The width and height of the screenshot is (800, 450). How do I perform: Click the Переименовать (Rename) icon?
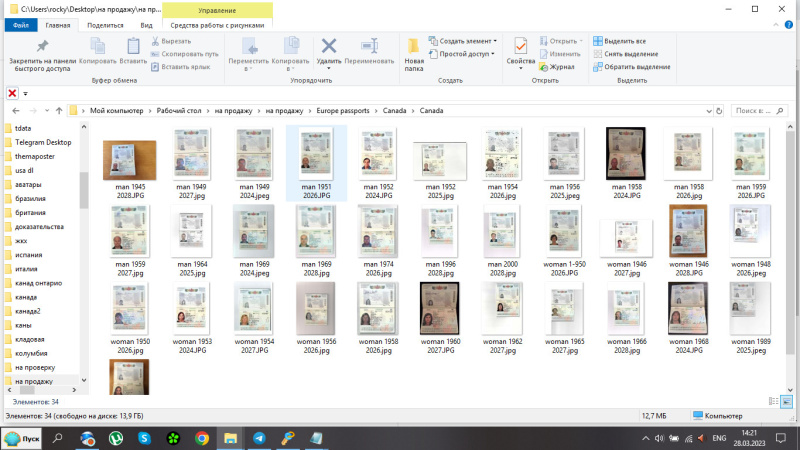(x=370, y=47)
